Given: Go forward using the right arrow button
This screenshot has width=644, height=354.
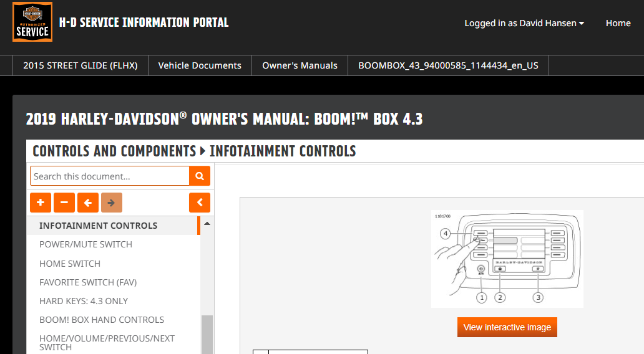Looking at the screenshot, I should click(112, 203).
